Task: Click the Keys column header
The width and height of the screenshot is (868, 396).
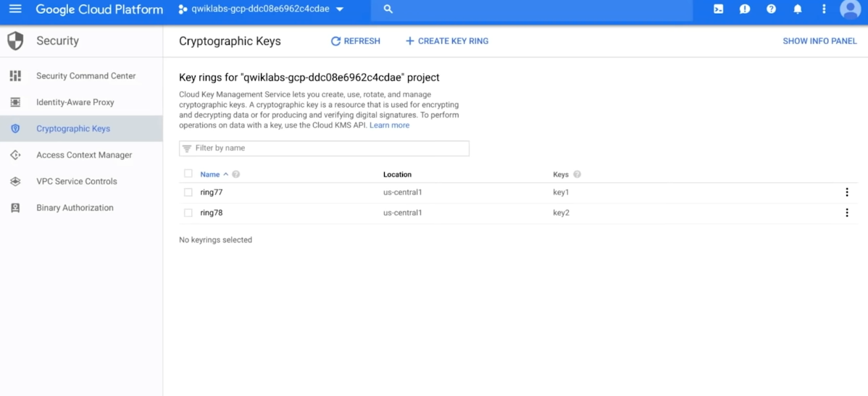Action: coord(561,174)
